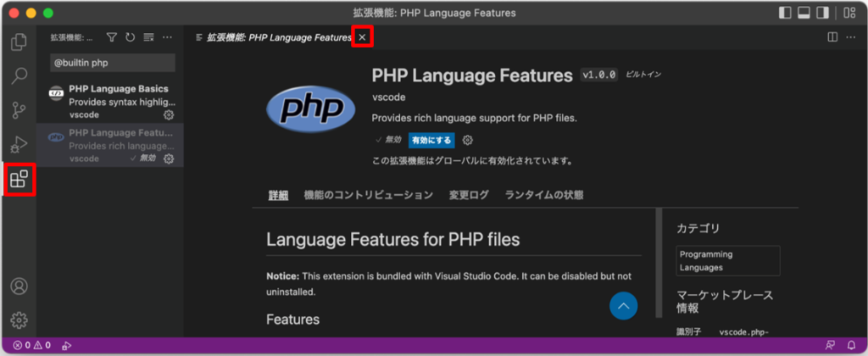Open the feedback icon in status bar
The height and width of the screenshot is (356, 868).
(x=831, y=346)
